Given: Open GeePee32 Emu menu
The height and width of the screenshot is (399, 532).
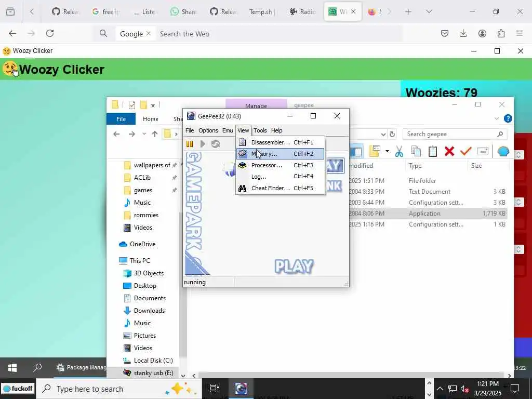Looking at the screenshot, I should [x=228, y=130].
